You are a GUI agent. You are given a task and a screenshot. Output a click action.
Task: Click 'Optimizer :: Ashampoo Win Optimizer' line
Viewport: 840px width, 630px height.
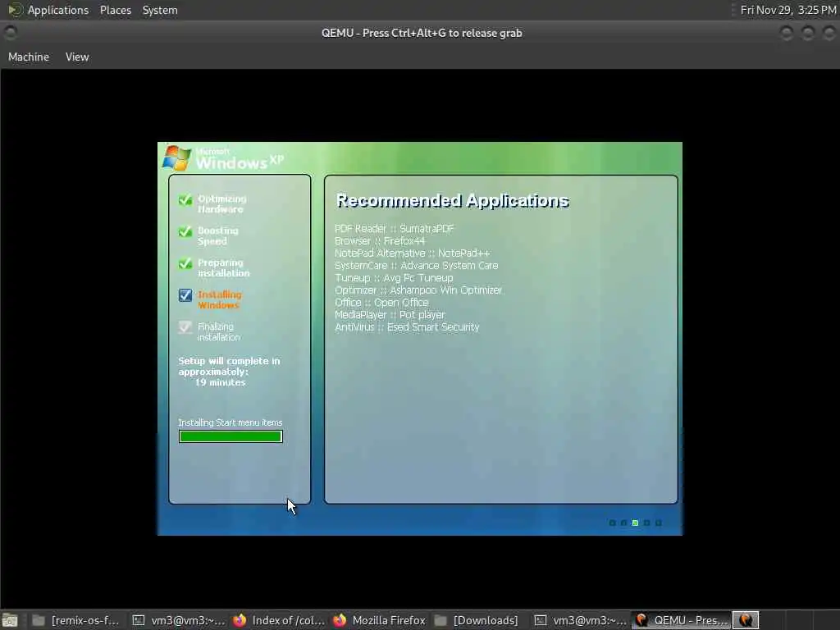click(418, 290)
